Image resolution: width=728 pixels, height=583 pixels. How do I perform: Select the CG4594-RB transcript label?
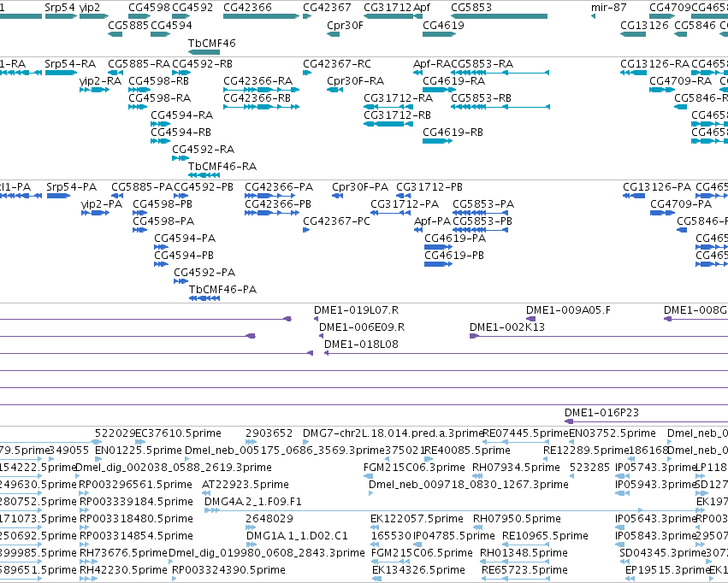click(181, 132)
